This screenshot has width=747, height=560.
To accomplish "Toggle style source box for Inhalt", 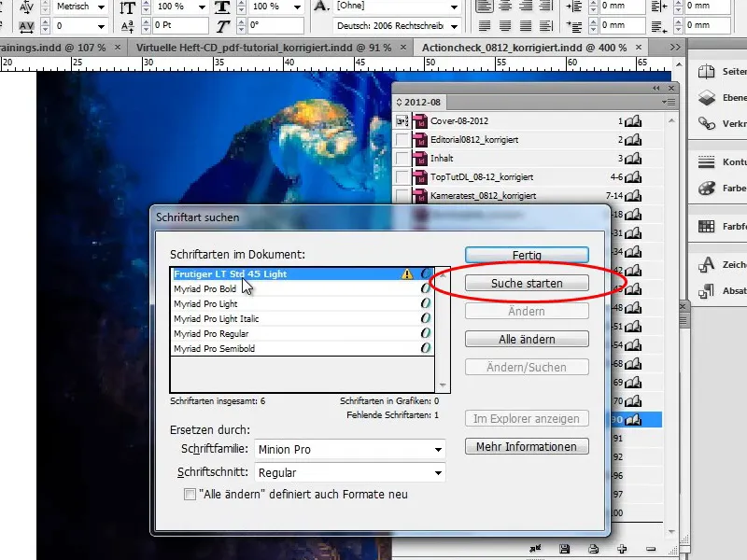I will [x=402, y=159].
